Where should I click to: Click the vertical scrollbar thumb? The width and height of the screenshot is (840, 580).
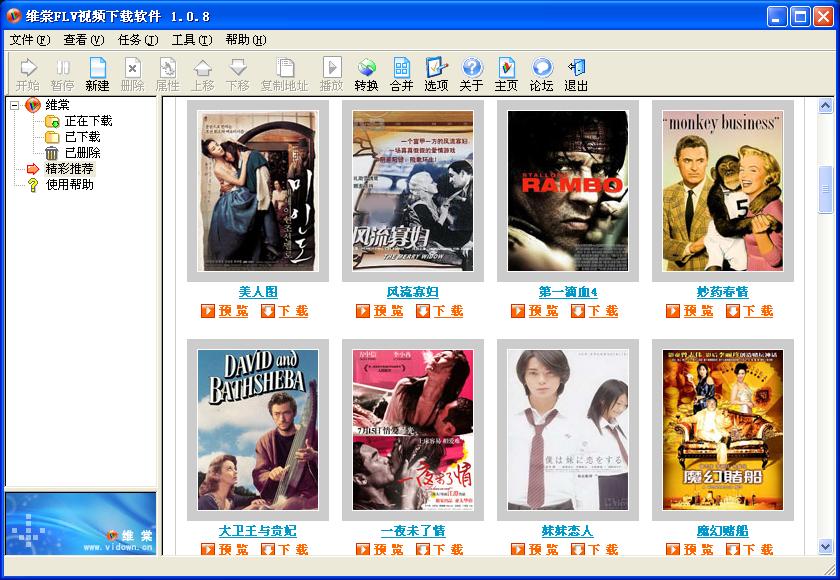[x=826, y=190]
